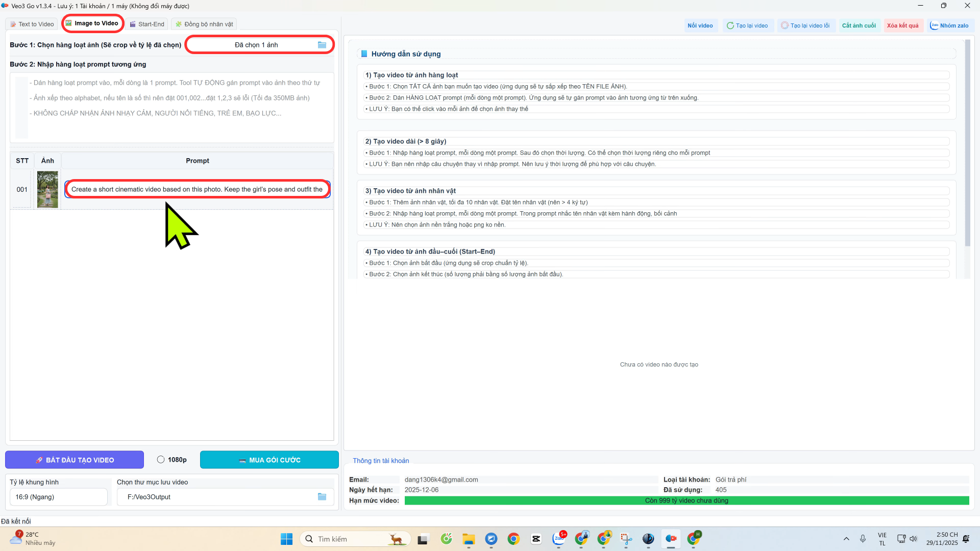
Task: Click the video quota green progress bar
Action: [x=687, y=500]
